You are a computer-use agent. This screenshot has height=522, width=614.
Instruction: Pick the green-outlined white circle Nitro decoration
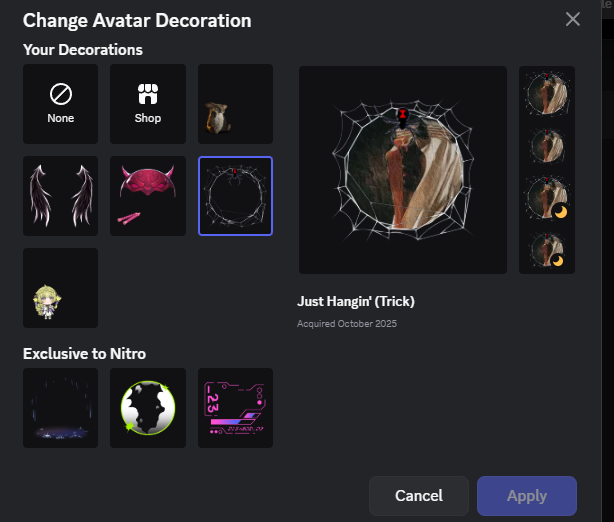pos(148,407)
